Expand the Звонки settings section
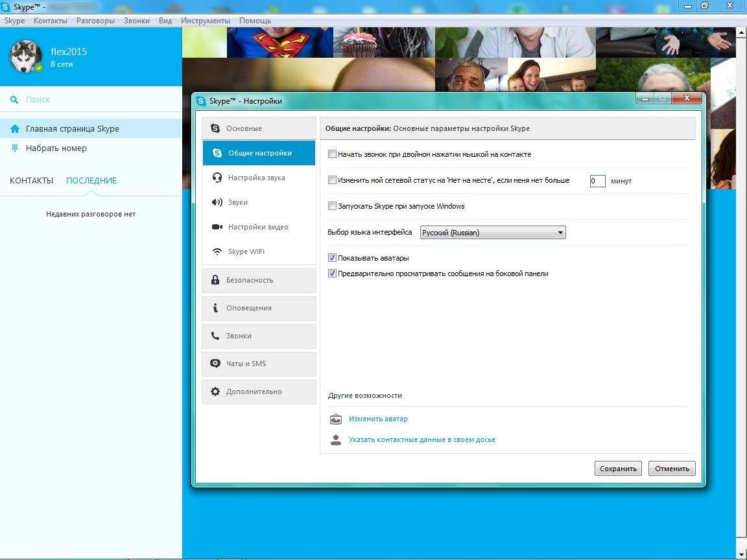 tap(259, 336)
